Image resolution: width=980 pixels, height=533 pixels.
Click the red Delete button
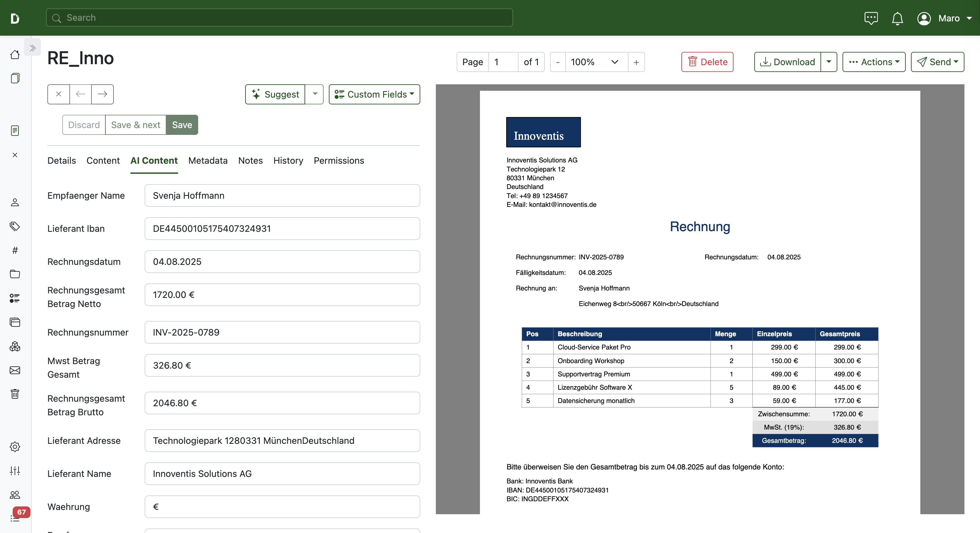pyautogui.click(x=707, y=62)
